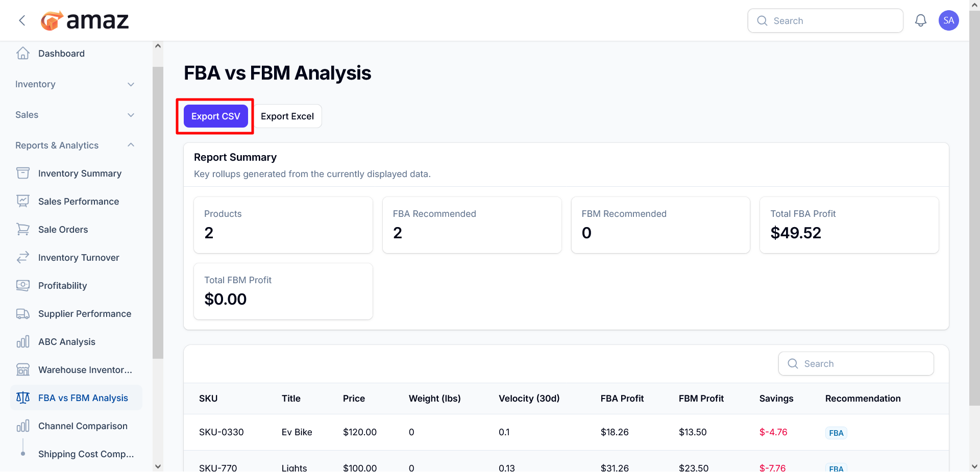Click the $-4.76 savings value
This screenshot has height=472, width=980.
point(773,432)
